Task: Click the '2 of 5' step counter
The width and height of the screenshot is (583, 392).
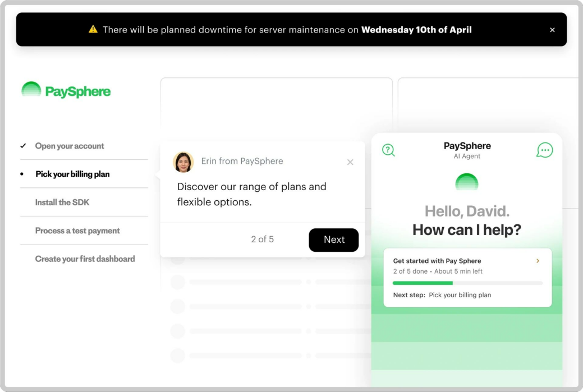Action: 262,239
